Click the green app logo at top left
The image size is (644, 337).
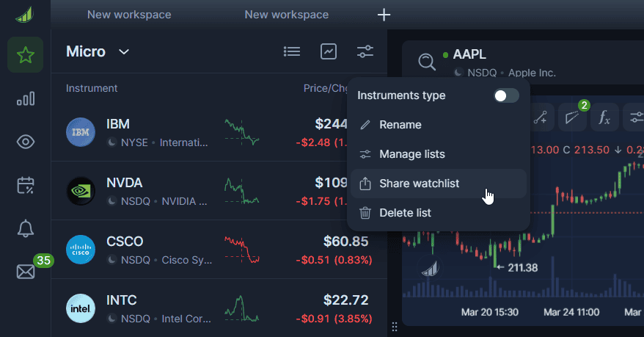(x=25, y=15)
